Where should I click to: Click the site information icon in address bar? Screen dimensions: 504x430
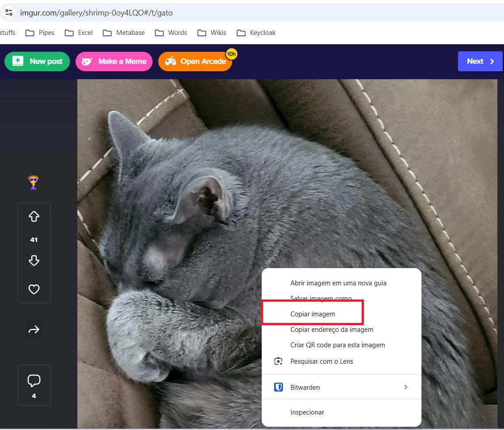(x=9, y=12)
